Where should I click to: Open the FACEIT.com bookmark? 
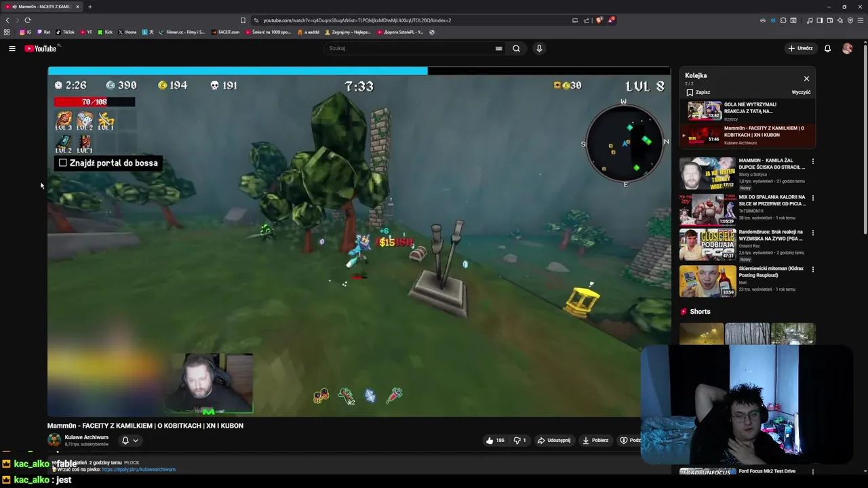pos(226,32)
